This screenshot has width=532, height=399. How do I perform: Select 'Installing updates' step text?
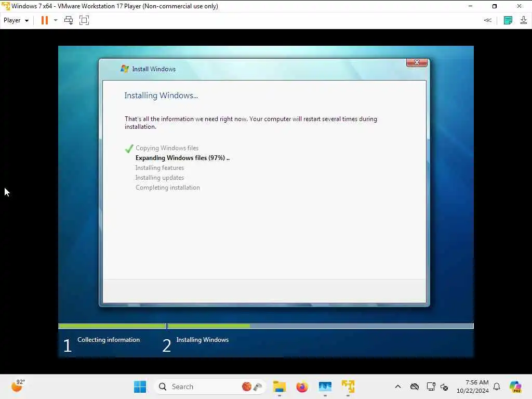[159, 178]
